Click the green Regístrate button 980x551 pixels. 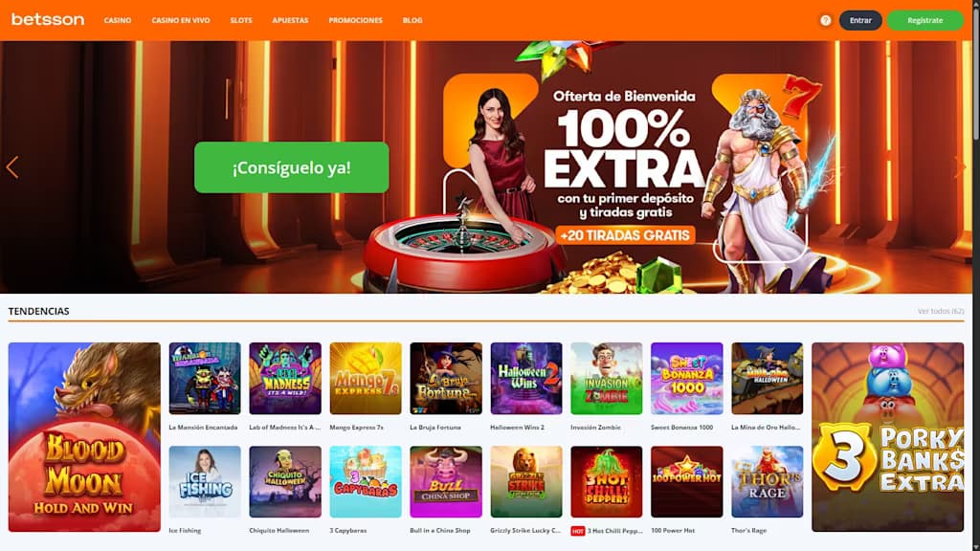point(925,21)
